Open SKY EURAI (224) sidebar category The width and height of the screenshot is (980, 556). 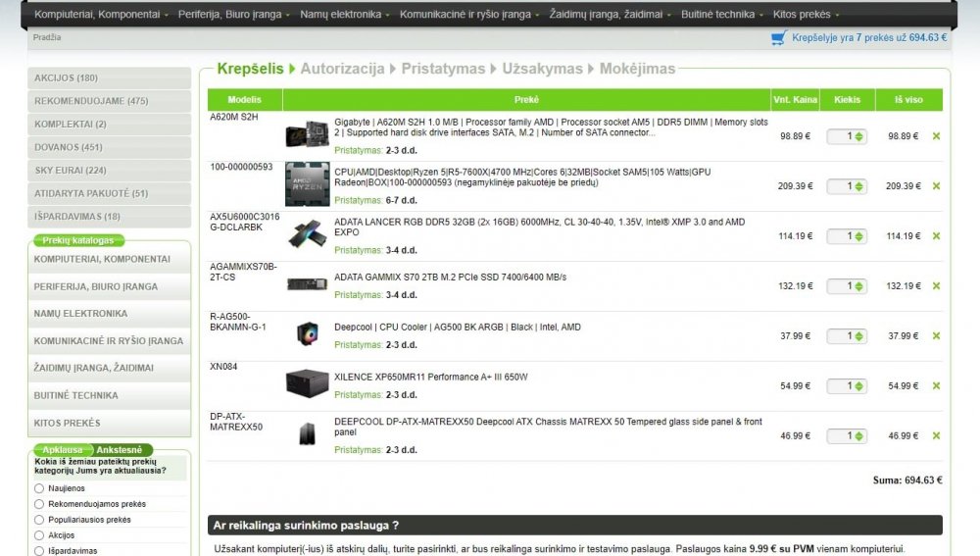pyautogui.click(x=110, y=171)
